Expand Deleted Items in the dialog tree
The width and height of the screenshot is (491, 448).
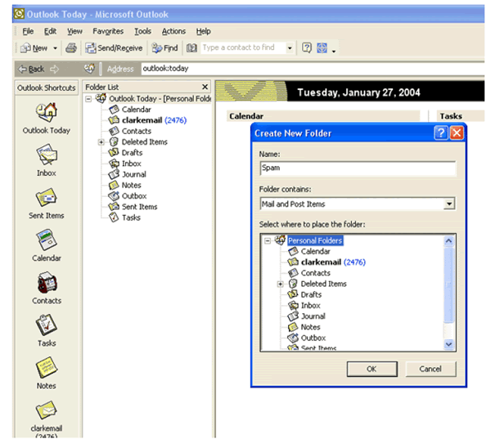point(280,284)
